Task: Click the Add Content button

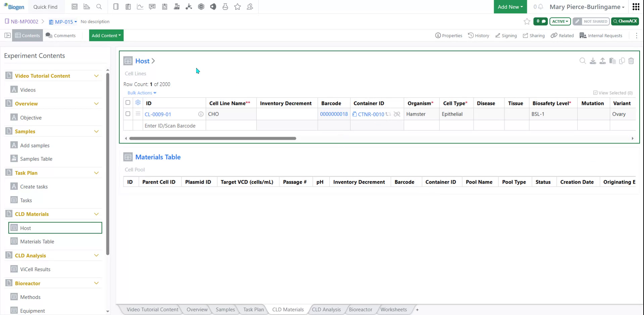Action: 106,35
